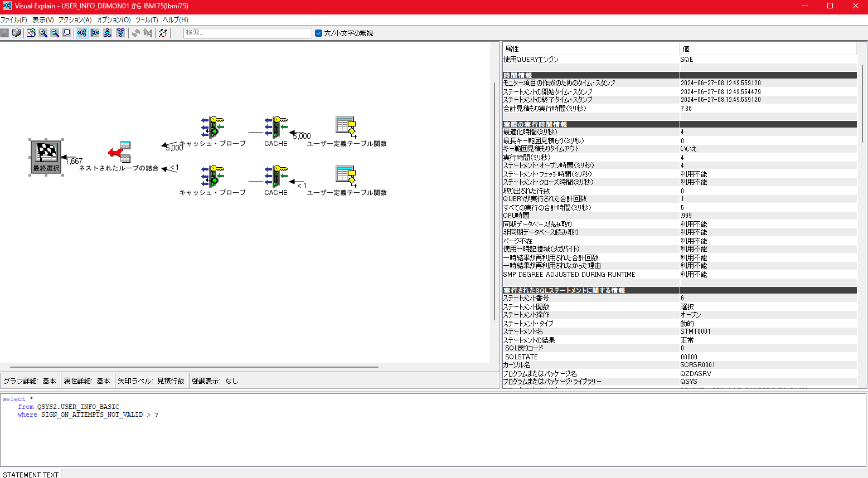Click into the 検索 search field
This screenshot has width=868, height=478.
coord(248,33)
